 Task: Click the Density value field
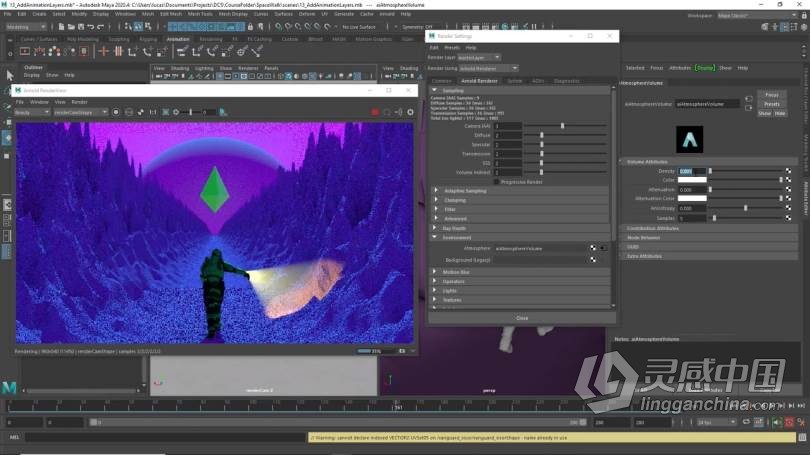click(x=692, y=171)
